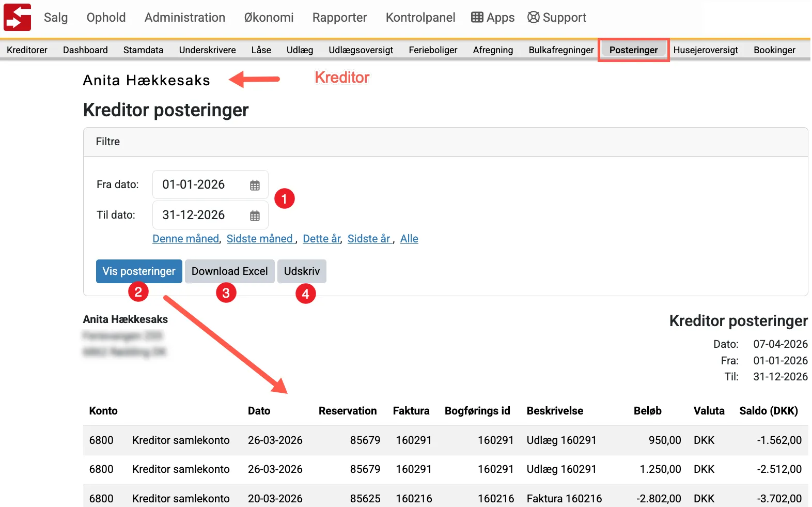Switch to the Kreditorer tab
The width and height of the screenshot is (812, 507).
pos(27,50)
